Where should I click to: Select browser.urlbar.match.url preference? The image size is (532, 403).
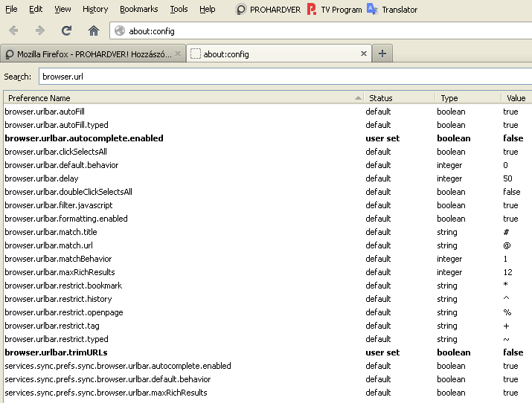pos(267,245)
